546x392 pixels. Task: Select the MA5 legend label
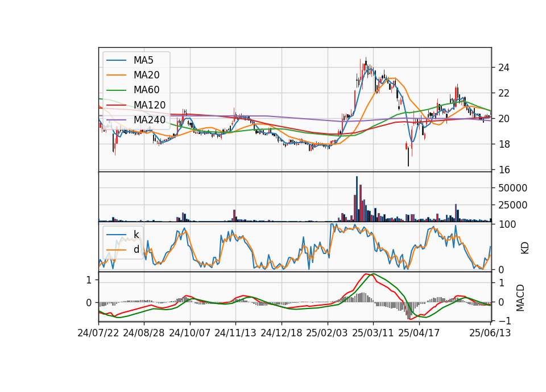click(x=143, y=60)
